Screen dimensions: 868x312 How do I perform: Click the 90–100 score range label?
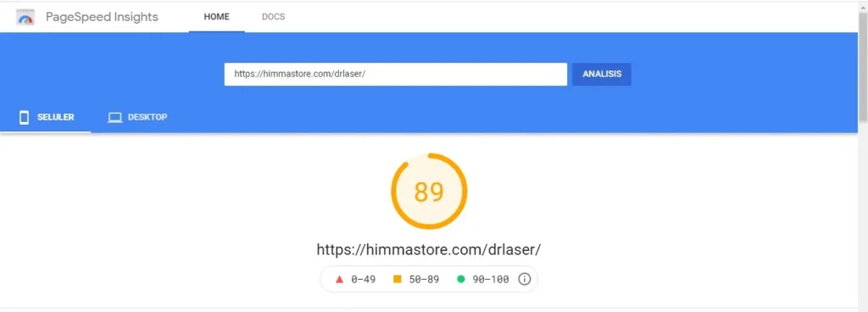click(491, 280)
